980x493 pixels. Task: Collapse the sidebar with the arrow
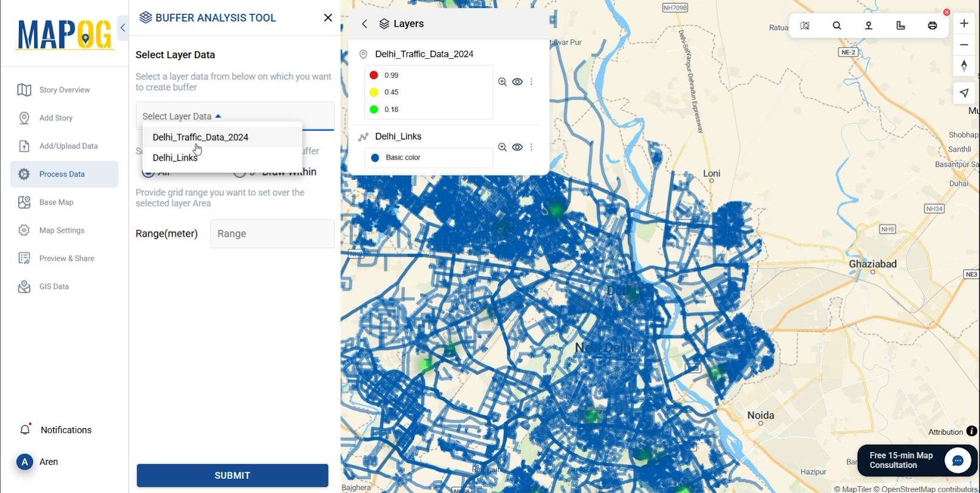tap(123, 28)
